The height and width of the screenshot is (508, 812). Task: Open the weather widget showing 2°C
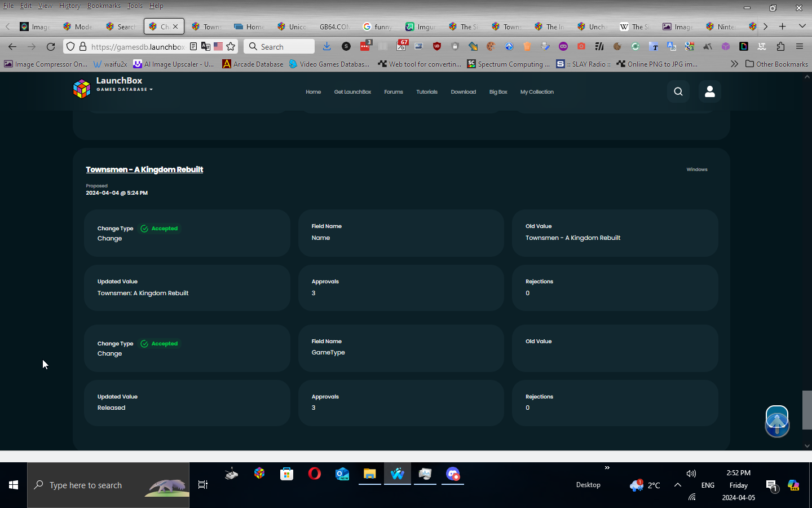click(x=645, y=485)
